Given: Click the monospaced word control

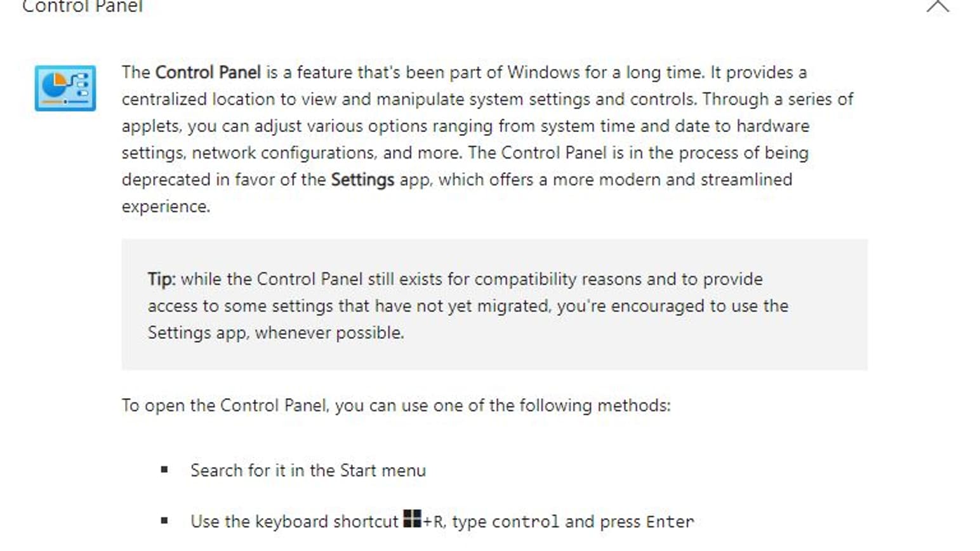Looking at the screenshot, I should (x=526, y=522).
